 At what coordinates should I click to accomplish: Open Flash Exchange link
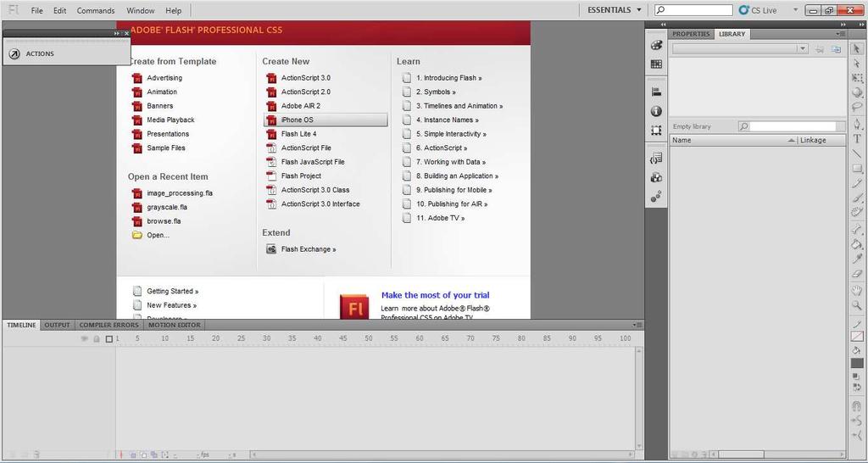point(309,249)
